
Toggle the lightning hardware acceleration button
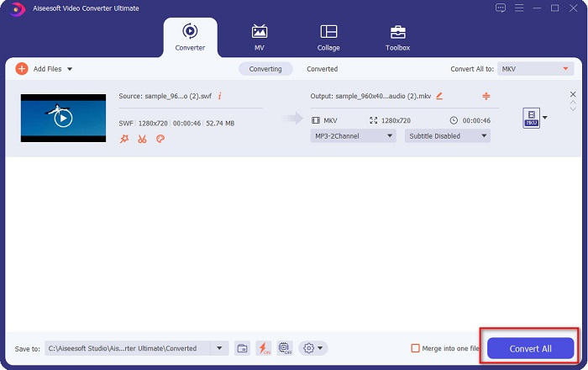[x=264, y=348]
